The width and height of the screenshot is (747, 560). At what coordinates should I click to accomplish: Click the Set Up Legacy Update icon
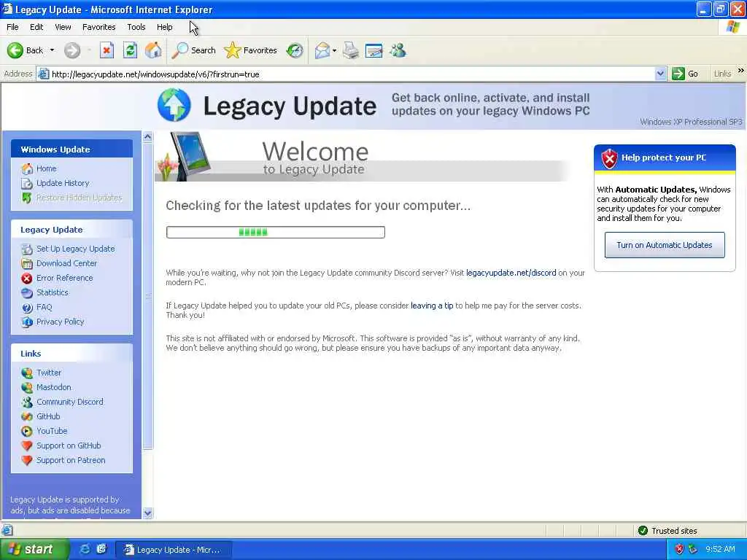click(x=27, y=249)
